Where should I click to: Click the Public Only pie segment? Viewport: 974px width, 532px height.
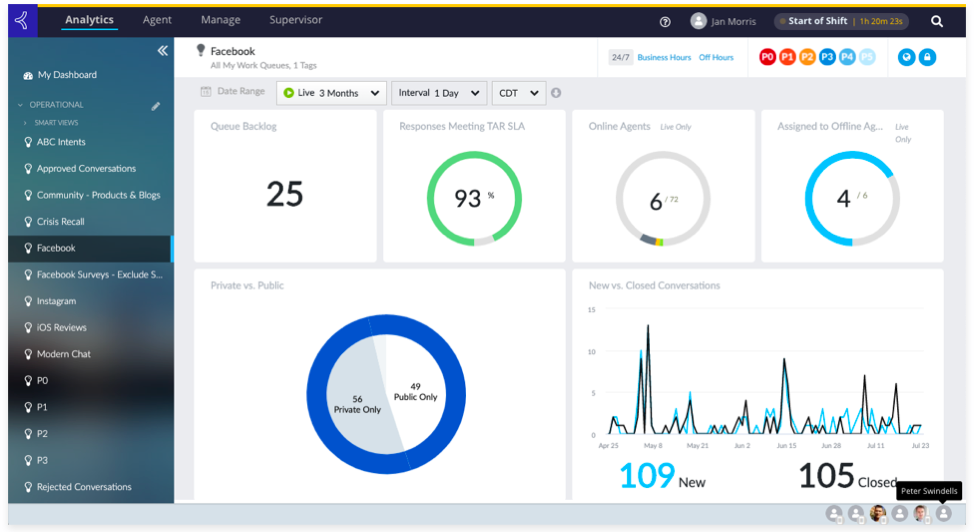coord(416,392)
